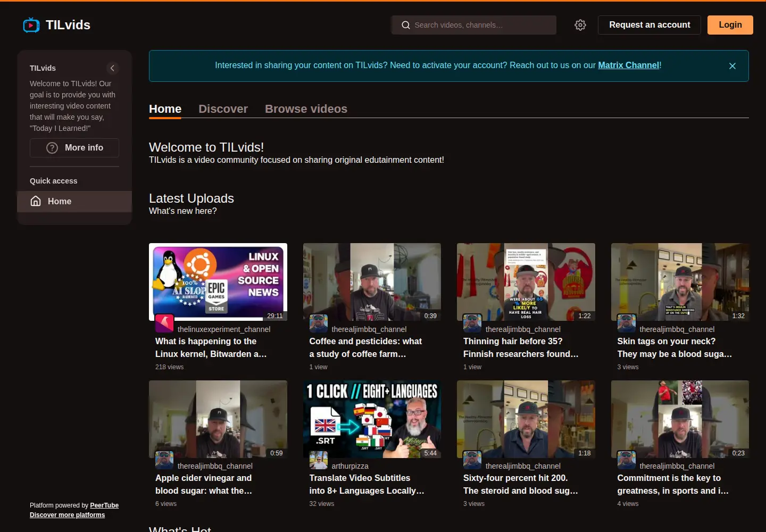Play the Apple cider vinegar video thumbnail

pos(218,419)
